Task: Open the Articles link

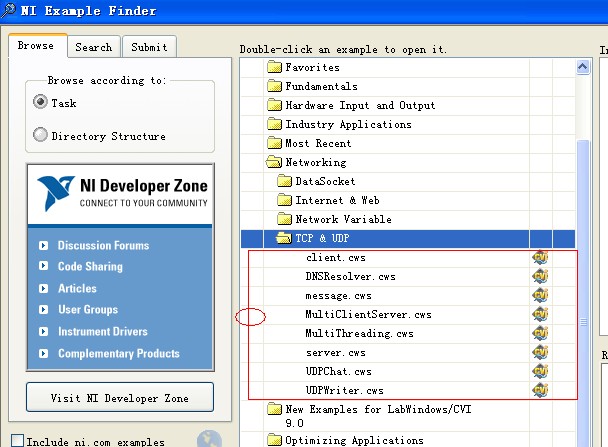Action: pyautogui.click(x=77, y=288)
